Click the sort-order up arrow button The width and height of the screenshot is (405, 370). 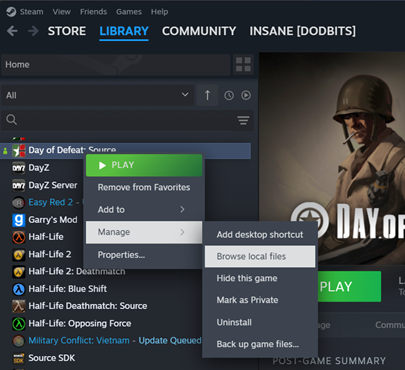207,95
